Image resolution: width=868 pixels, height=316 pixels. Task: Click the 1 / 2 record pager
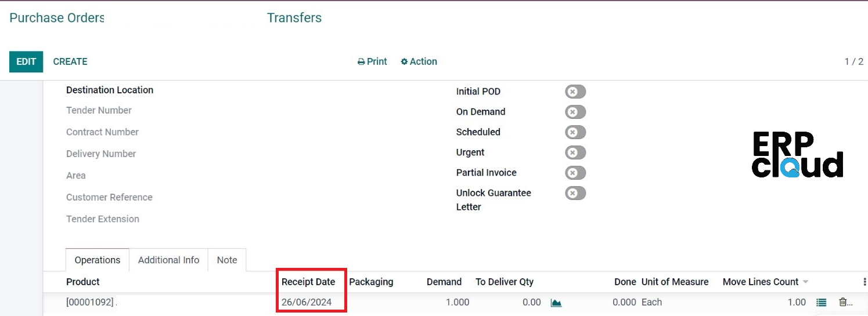[853, 62]
